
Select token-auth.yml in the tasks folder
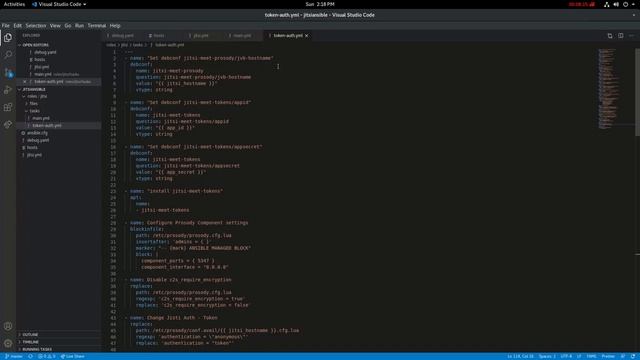click(x=59, y=126)
